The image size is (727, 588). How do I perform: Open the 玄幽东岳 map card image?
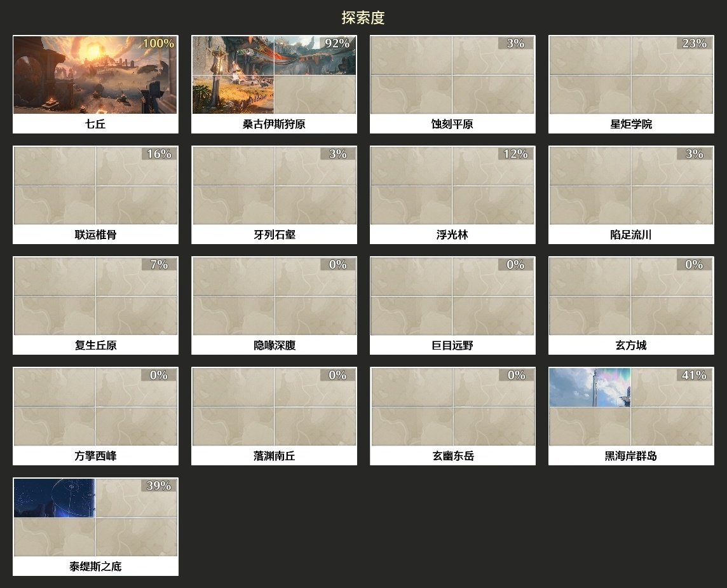pyautogui.click(x=452, y=407)
